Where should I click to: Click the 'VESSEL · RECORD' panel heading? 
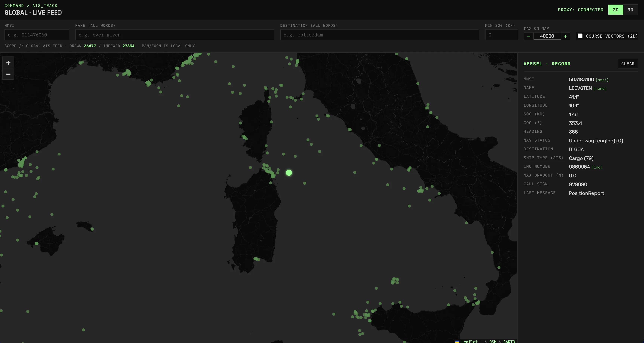(547, 64)
